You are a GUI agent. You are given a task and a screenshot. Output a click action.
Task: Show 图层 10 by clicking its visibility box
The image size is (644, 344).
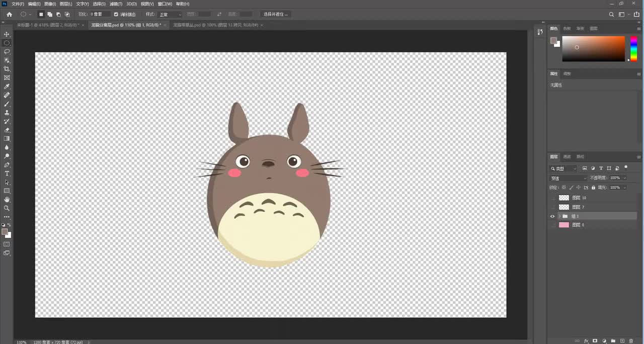(x=552, y=198)
